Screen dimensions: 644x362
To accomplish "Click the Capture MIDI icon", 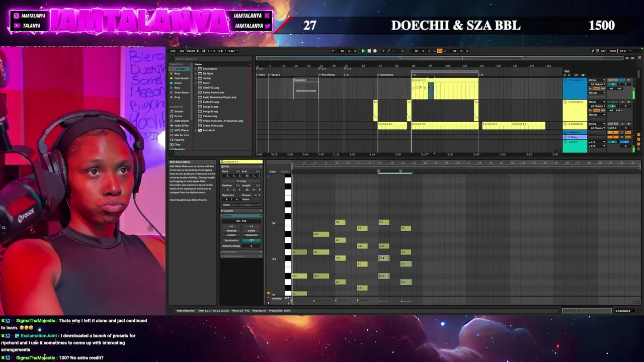I will [x=398, y=51].
